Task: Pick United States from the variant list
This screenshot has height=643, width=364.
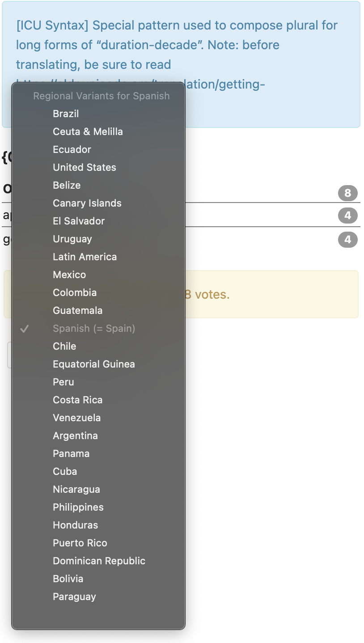Action: pyautogui.click(x=84, y=167)
